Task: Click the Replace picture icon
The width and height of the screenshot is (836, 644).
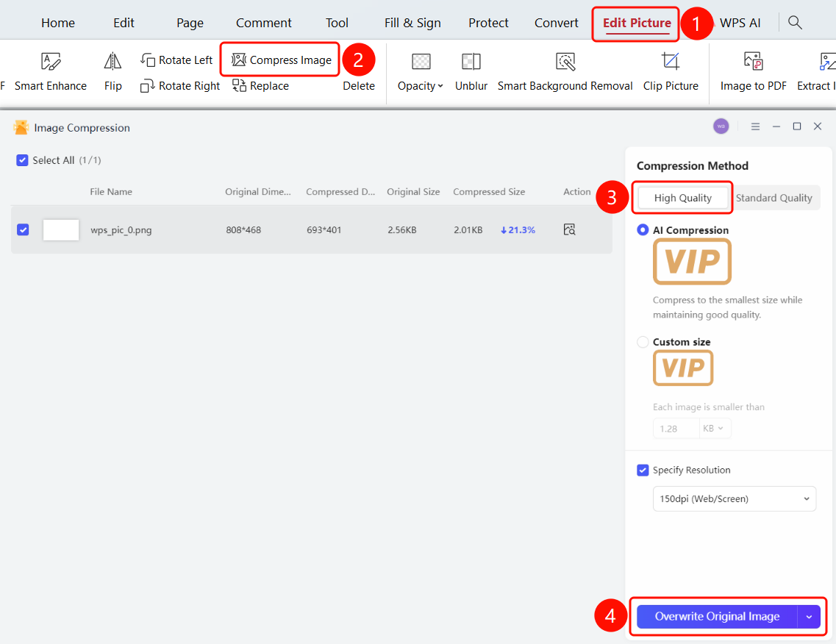Action: coord(240,85)
